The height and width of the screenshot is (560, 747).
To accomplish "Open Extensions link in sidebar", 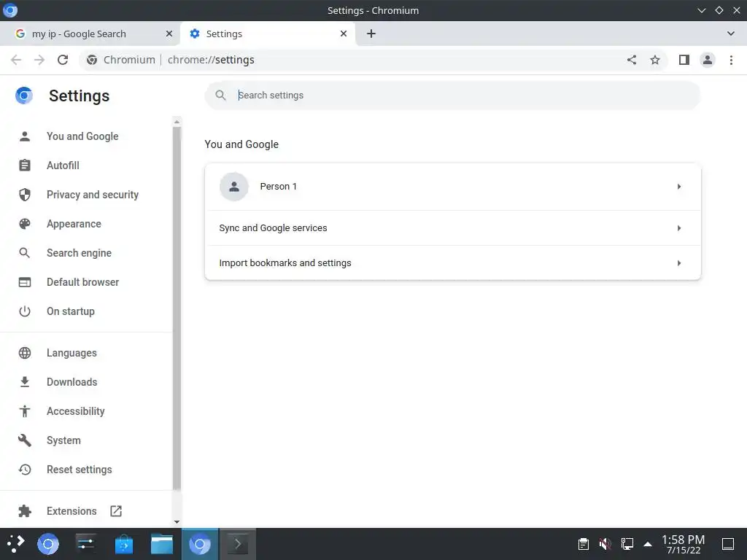I will 71,511.
